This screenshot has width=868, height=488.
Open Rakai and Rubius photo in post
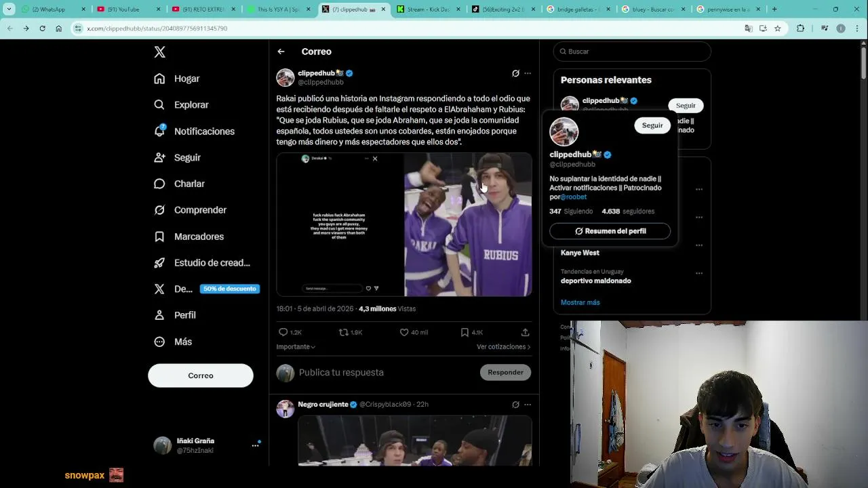tap(469, 224)
